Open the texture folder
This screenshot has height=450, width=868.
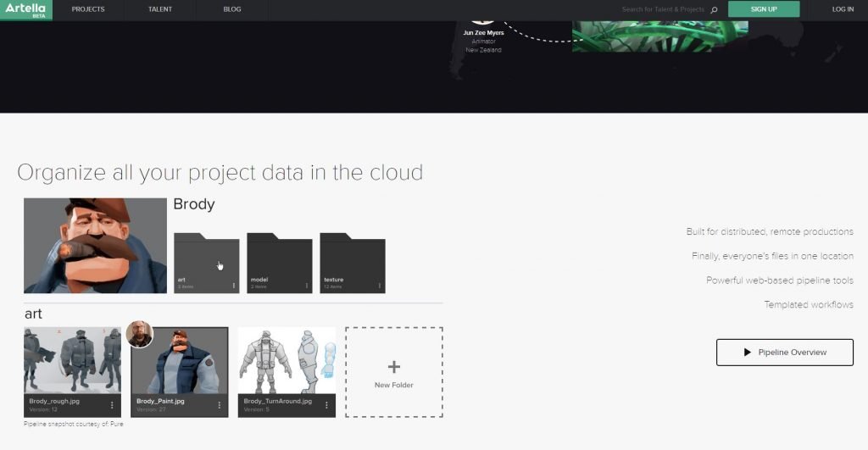[x=352, y=263]
